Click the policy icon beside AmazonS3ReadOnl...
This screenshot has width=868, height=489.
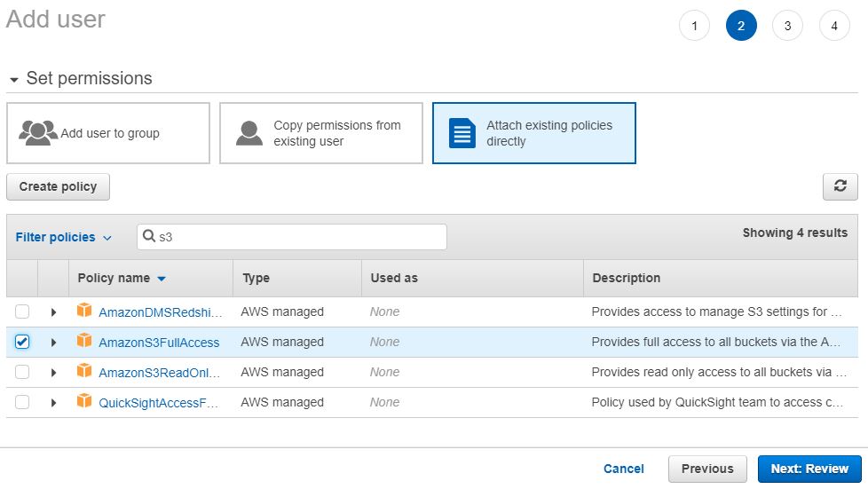[84, 371]
